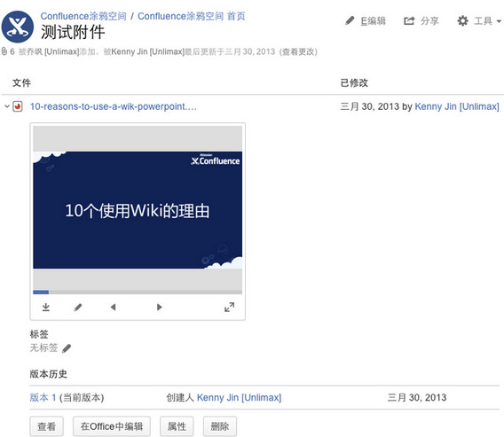Screen dimensions: 504x437
Task: Click the share arrow icon beside 分享
Action: 409,21
